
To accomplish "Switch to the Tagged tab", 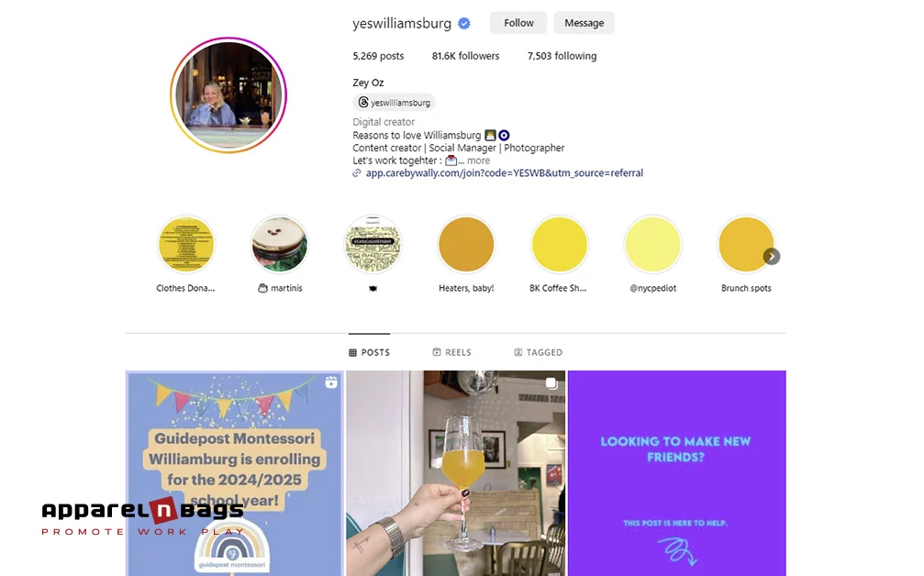I will (539, 352).
